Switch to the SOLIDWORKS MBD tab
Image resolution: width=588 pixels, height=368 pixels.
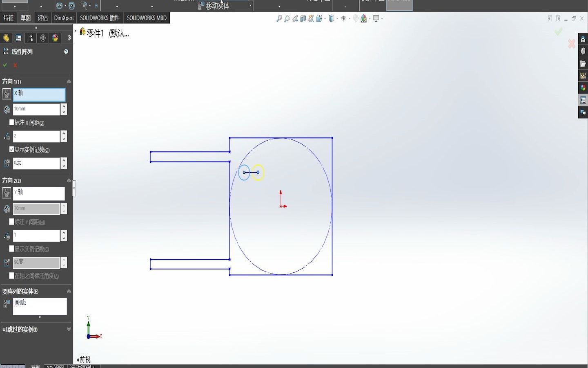click(x=147, y=18)
